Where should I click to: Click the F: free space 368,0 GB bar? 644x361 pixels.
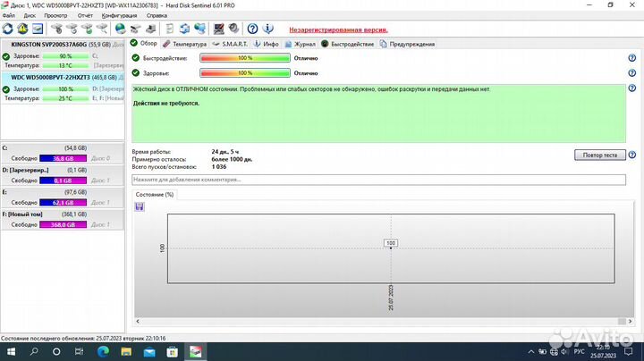click(x=64, y=225)
